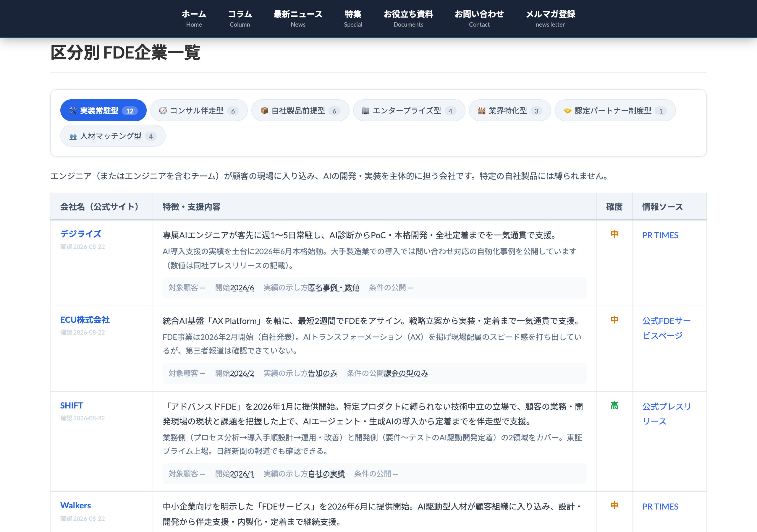Image resolution: width=757 pixels, height=532 pixels.
Task: Switch to エンタープライズ型 tab
Action: coord(409,111)
